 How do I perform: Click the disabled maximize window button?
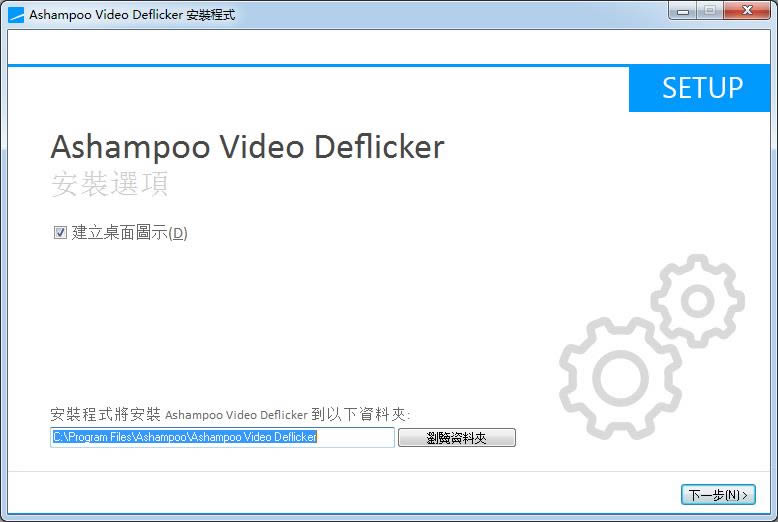tap(710, 11)
